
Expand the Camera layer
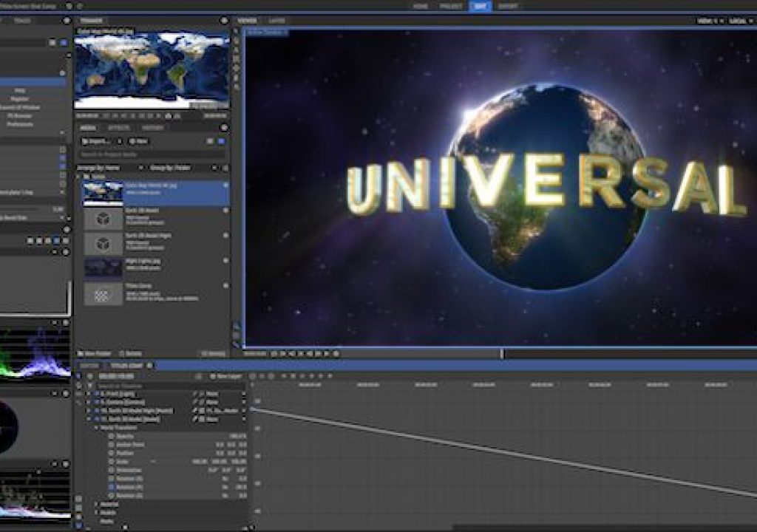click(89, 402)
